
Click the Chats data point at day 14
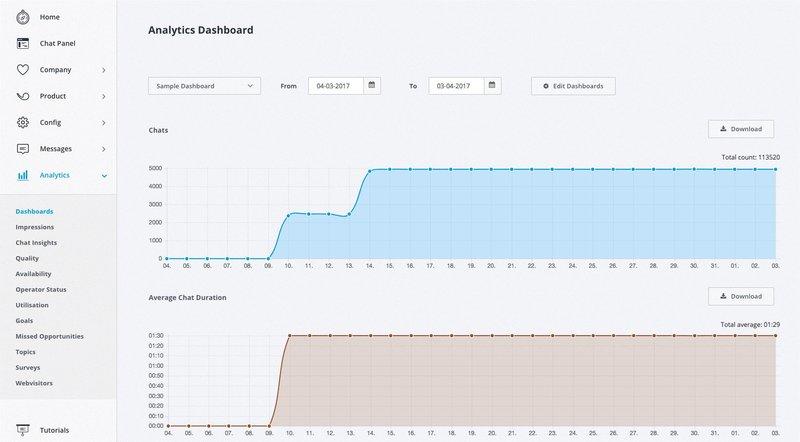click(370, 171)
